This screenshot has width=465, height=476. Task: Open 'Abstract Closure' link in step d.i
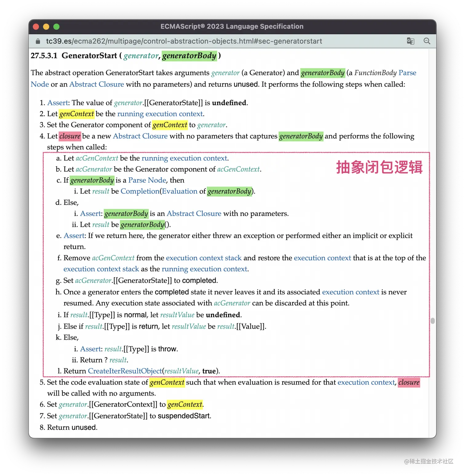194,214
